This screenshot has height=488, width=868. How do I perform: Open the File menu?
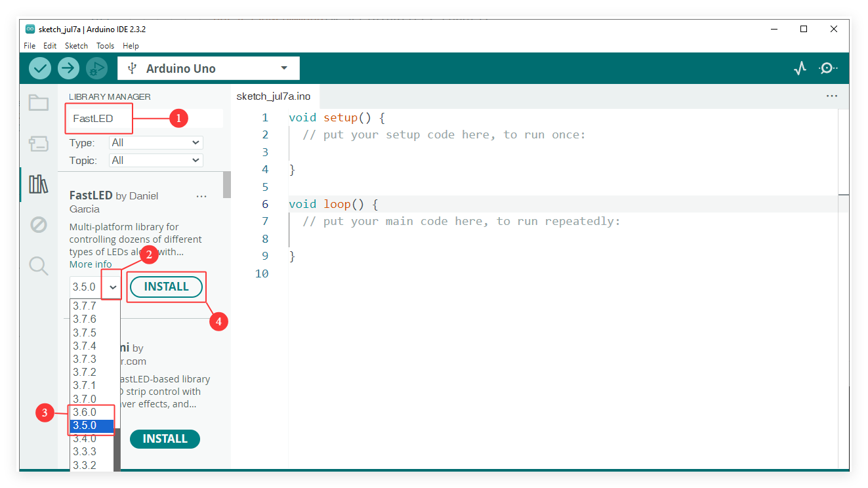(30, 46)
